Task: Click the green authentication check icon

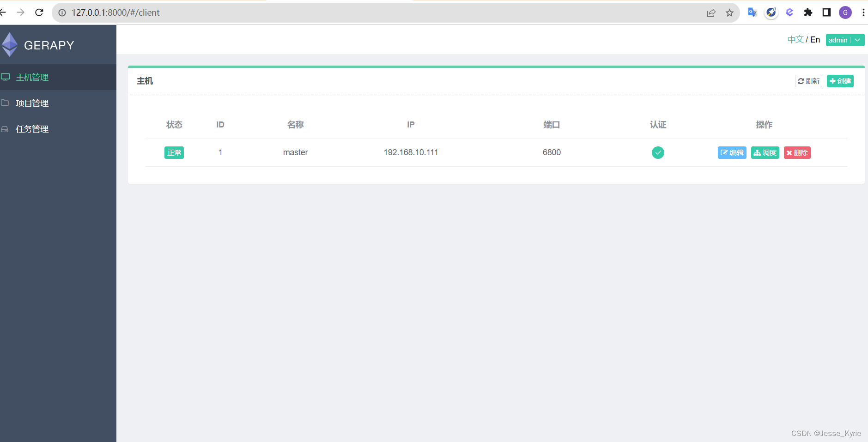Action: (658, 152)
